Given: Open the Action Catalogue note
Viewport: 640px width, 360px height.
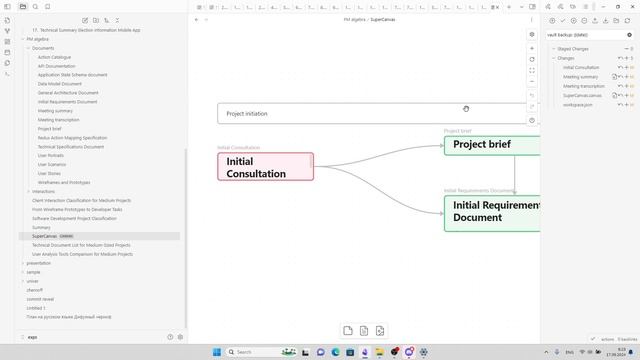Looking at the screenshot, I should tap(54, 57).
